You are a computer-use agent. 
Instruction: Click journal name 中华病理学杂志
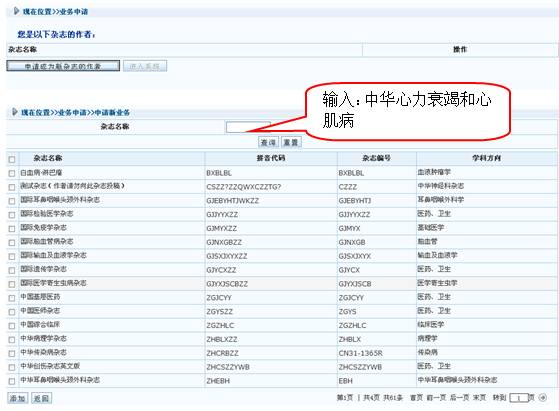click(x=43, y=338)
